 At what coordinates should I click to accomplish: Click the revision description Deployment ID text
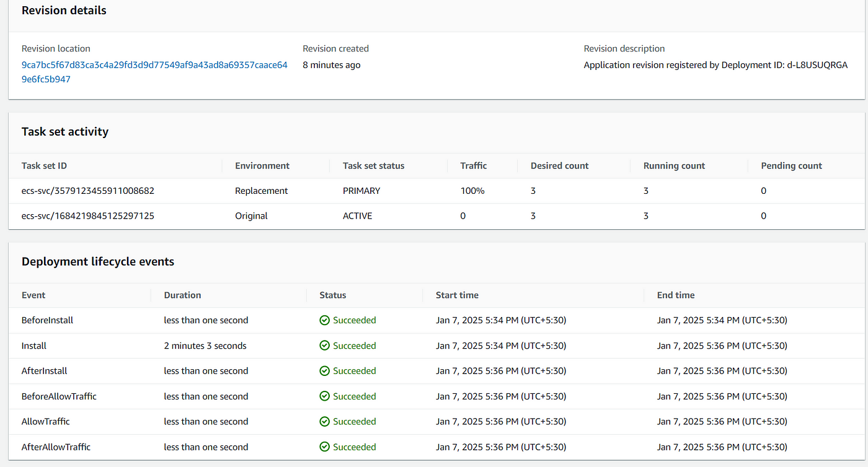(715, 64)
